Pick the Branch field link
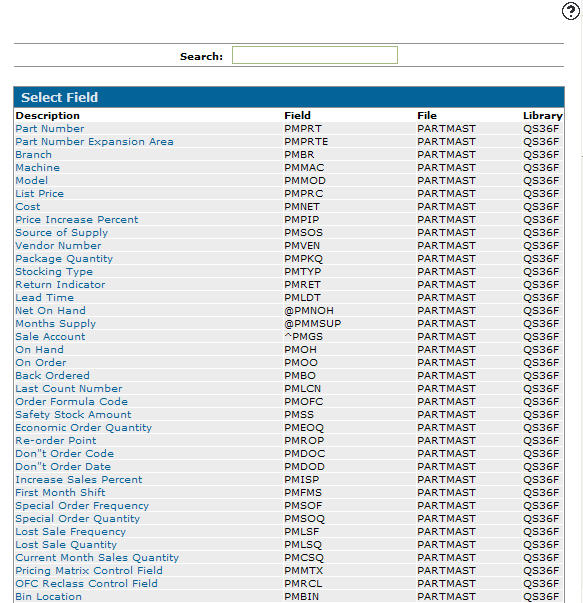This screenshot has height=603, width=583. (x=33, y=155)
